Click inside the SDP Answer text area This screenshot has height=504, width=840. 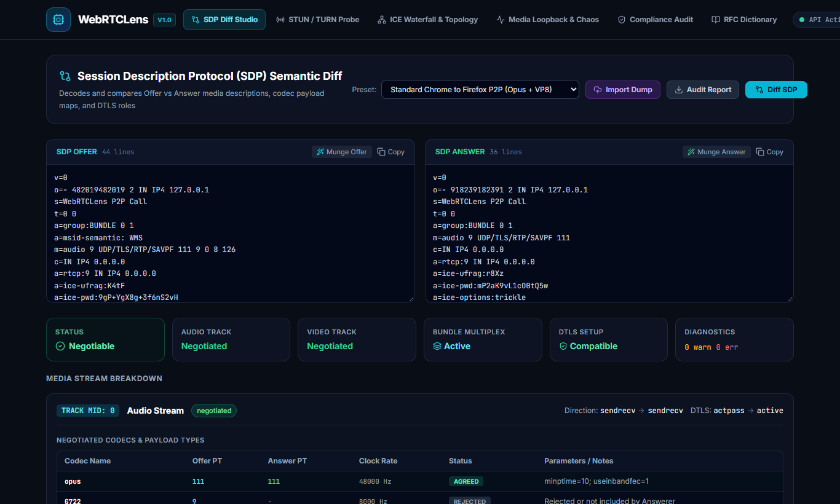[x=609, y=234]
